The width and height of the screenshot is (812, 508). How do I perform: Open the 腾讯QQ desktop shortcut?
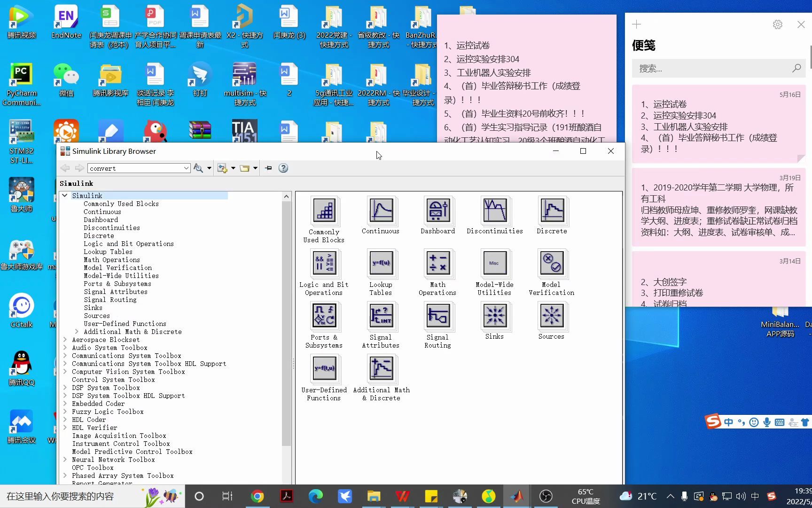point(21,369)
